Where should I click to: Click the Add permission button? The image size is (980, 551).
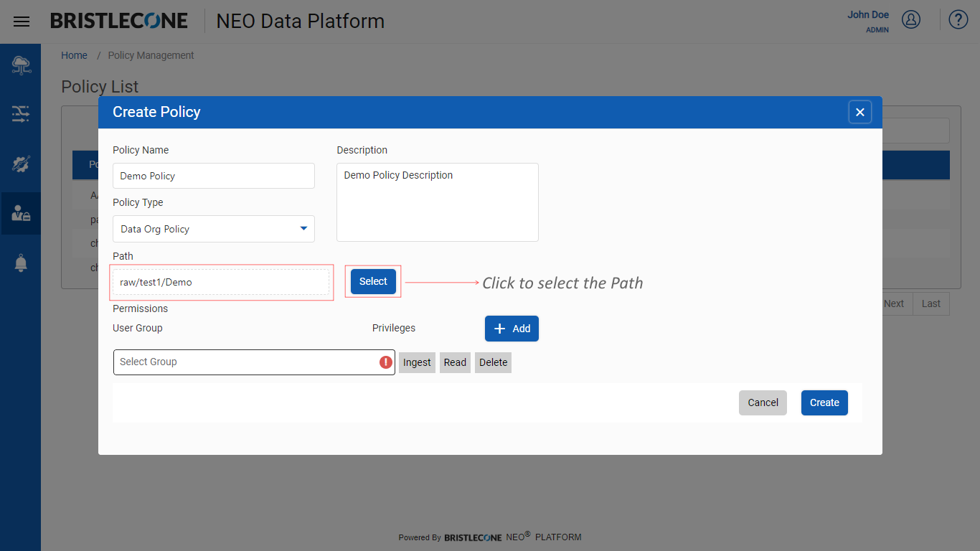click(512, 329)
